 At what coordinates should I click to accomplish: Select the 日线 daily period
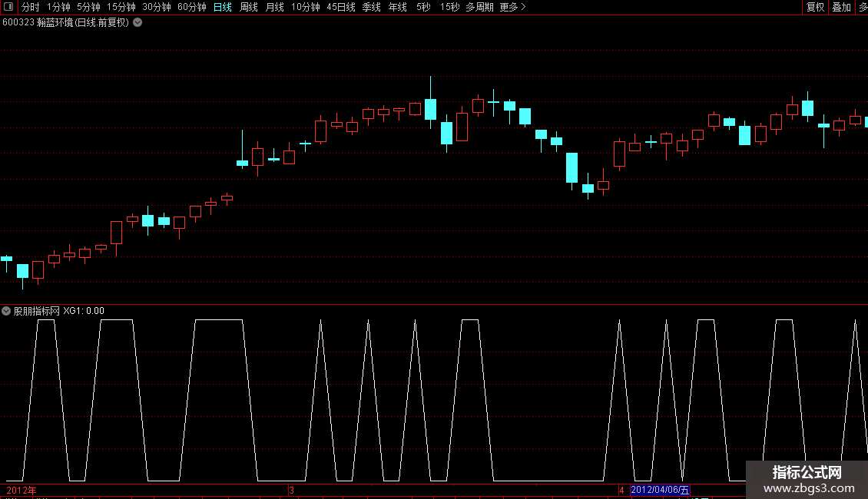(x=223, y=7)
